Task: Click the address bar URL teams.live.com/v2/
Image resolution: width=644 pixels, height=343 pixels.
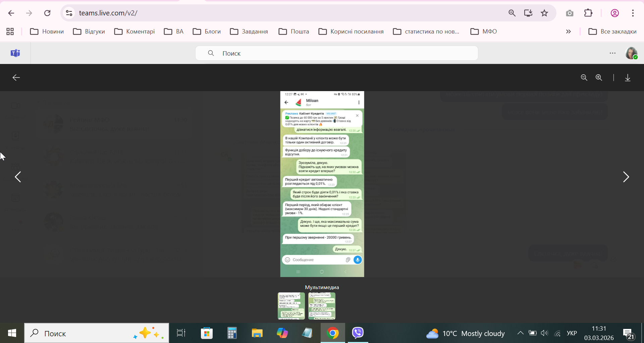Action: click(x=108, y=13)
